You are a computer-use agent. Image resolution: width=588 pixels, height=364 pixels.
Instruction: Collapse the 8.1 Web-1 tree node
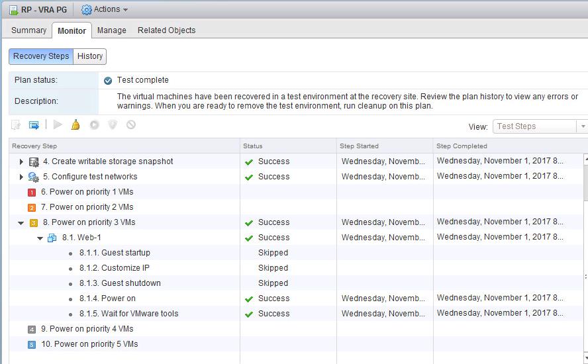click(40, 238)
